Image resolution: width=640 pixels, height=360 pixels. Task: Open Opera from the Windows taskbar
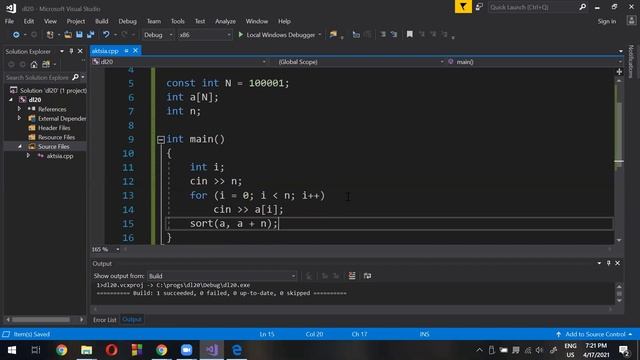(x=111, y=350)
